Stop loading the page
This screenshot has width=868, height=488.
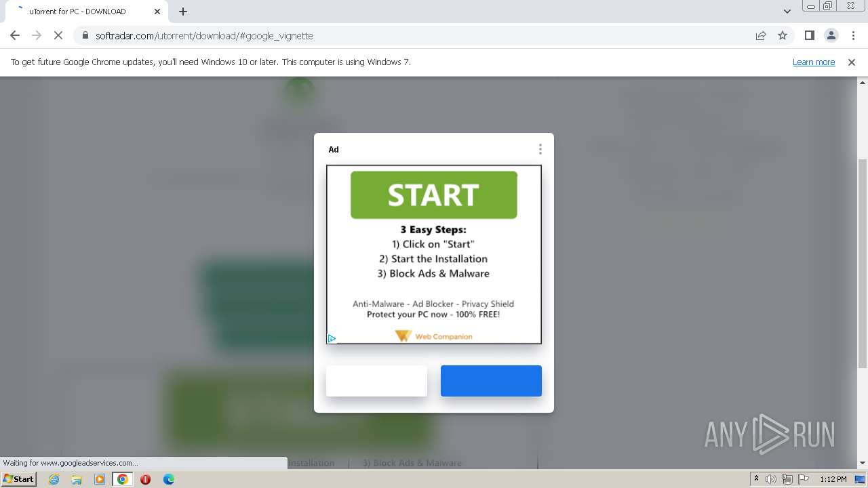coord(58,35)
